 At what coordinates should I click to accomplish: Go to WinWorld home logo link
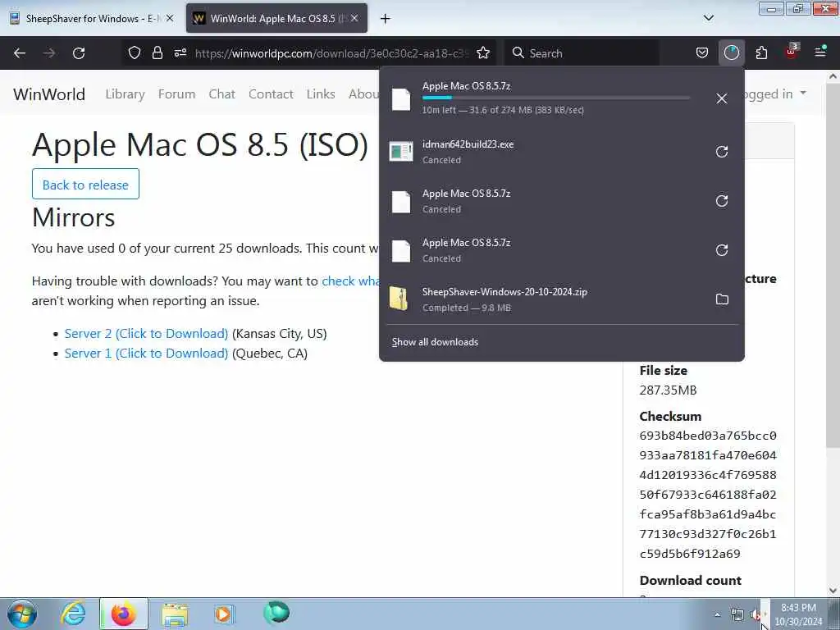coord(49,94)
